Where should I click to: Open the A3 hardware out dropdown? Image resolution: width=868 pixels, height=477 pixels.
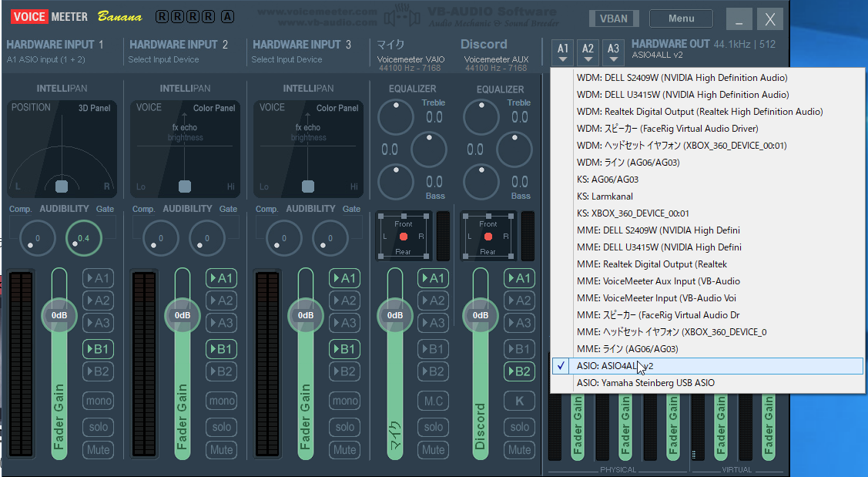click(613, 52)
